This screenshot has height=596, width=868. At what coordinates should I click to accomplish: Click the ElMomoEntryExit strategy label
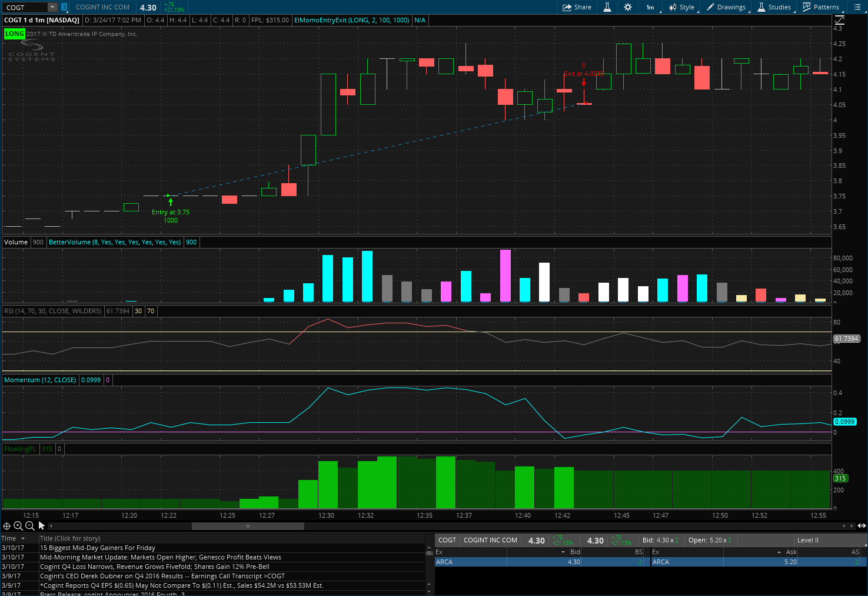351,20
